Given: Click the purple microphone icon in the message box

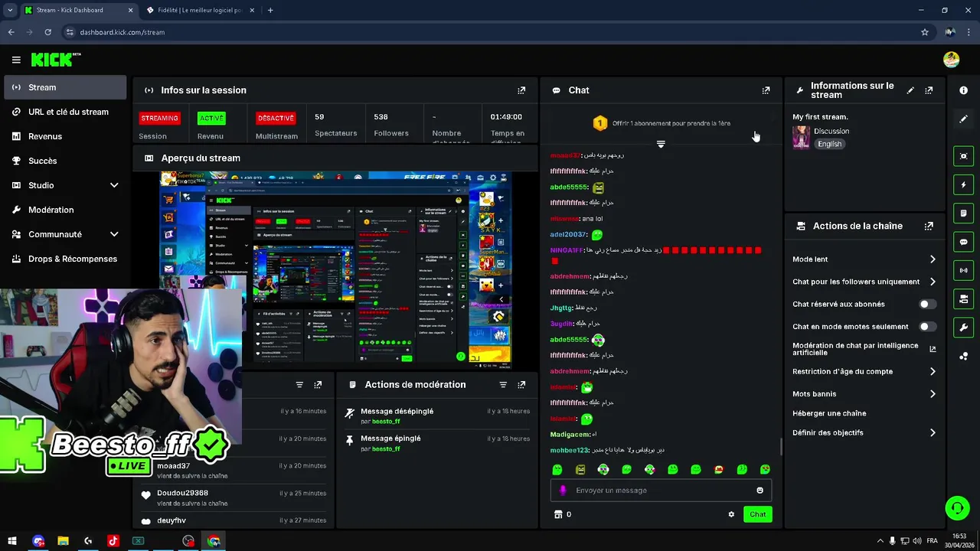Looking at the screenshot, I should pyautogui.click(x=563, y=491).
